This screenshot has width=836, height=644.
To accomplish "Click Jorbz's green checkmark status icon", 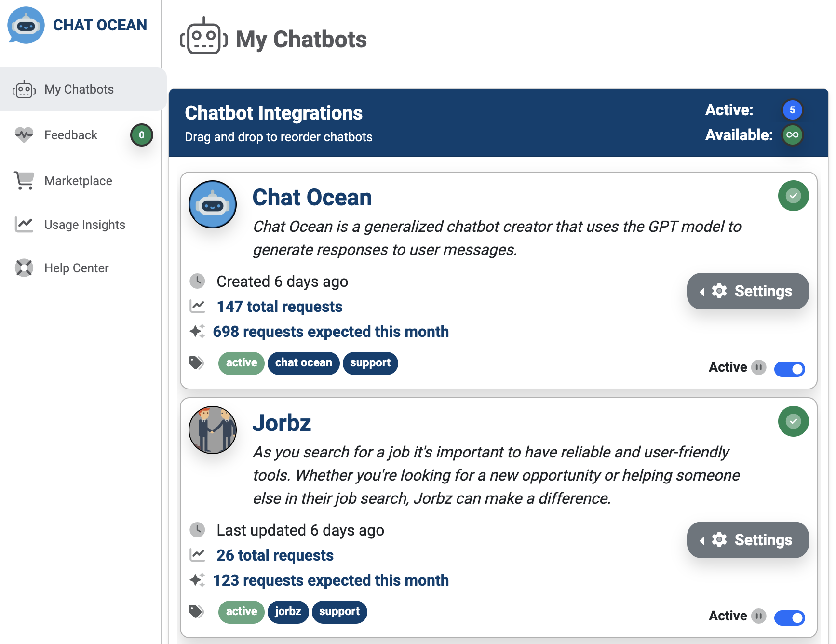I will pos(793,421).
